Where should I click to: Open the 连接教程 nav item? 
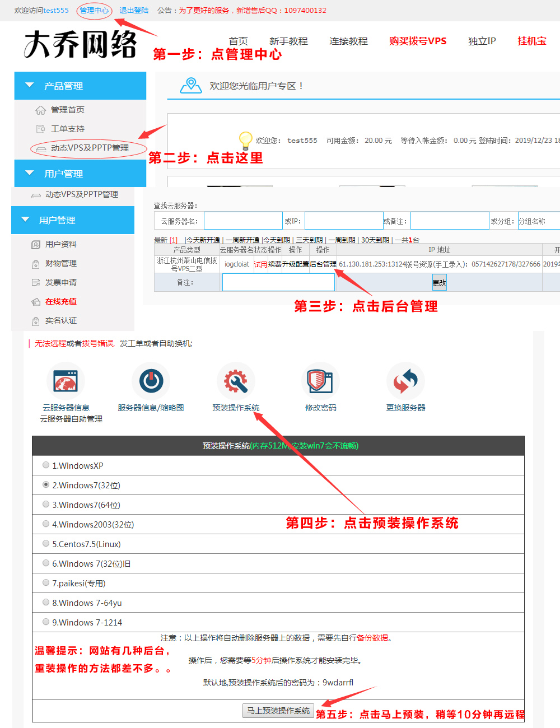(x=348, y=41)
